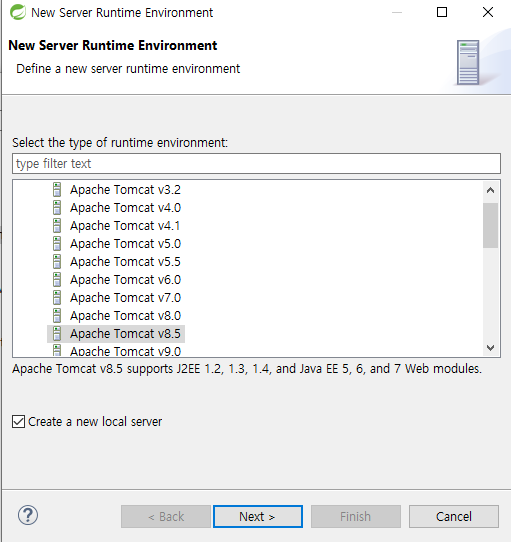Click the server icon beside Apache Tomcat v7.0

pyautogui.click(x=57, y=298)
